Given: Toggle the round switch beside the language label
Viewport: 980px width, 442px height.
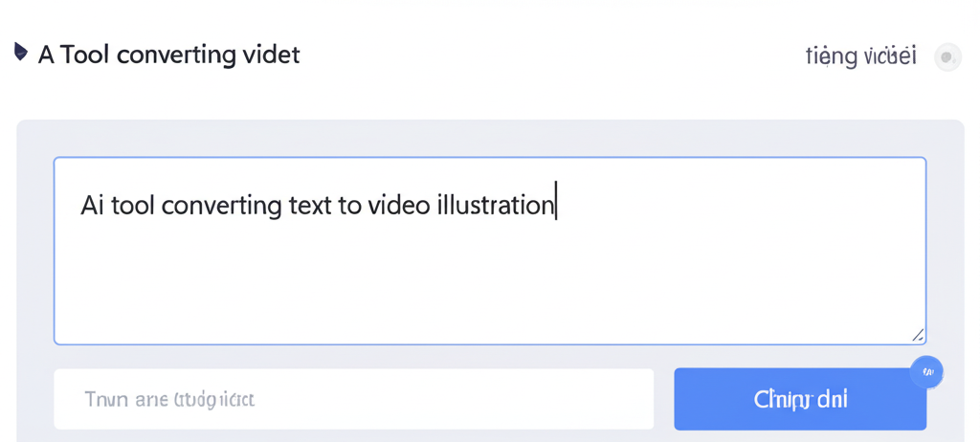Looking at the screenshot, I should pos(947,57).
